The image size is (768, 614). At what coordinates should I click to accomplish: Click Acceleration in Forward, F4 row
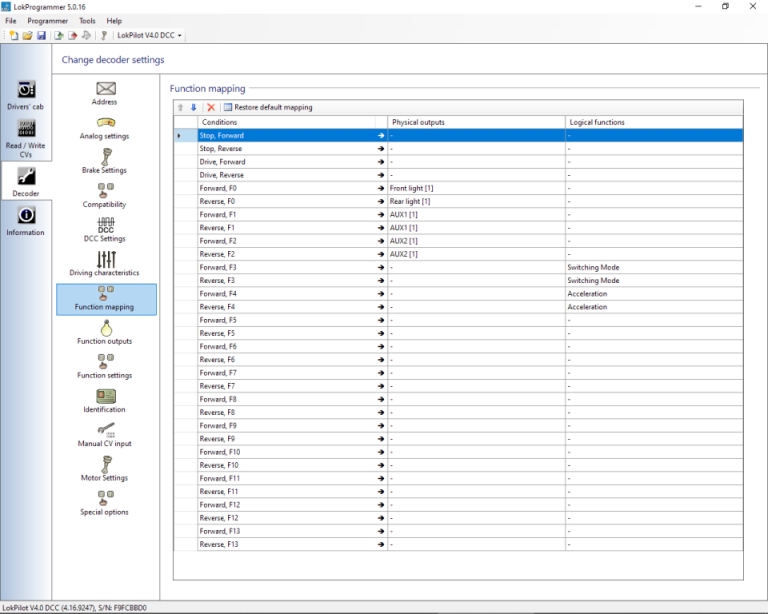pyautogui.click(x=654, y=294)
